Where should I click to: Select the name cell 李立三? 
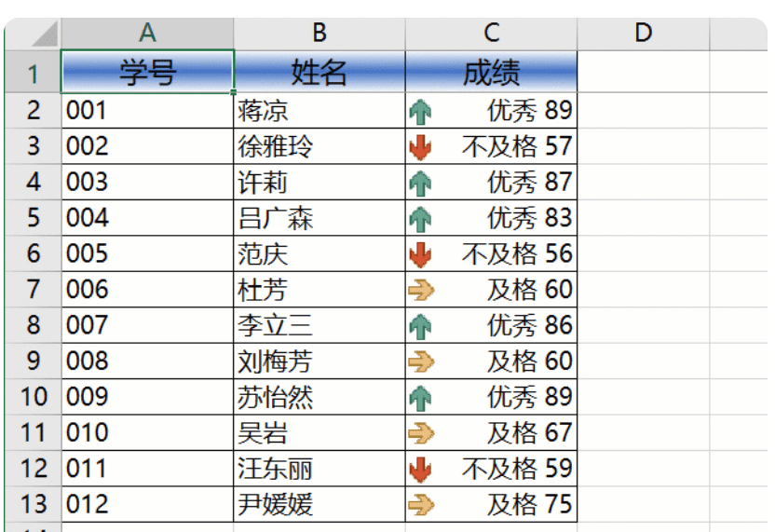(x=320, y=325)
